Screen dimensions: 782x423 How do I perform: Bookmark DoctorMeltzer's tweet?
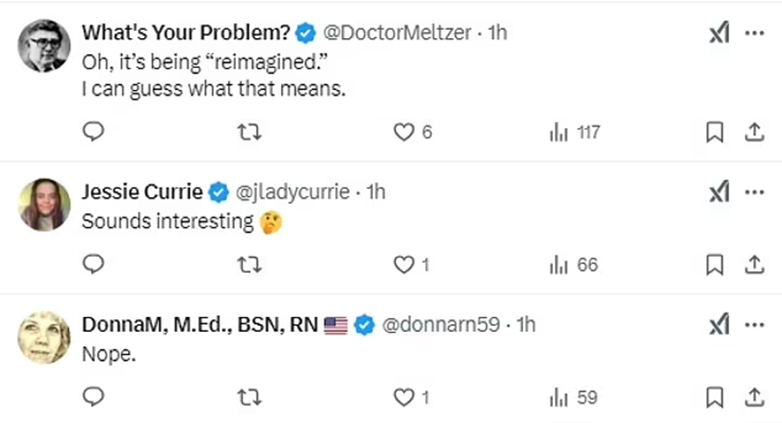pyautogui.click(x=714, y=132)
